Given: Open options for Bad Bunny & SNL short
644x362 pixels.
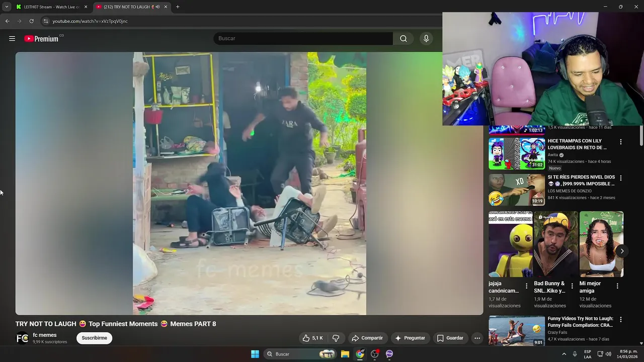Looking at the screenshot, I should pyautogui.click(x=572, y=286).
